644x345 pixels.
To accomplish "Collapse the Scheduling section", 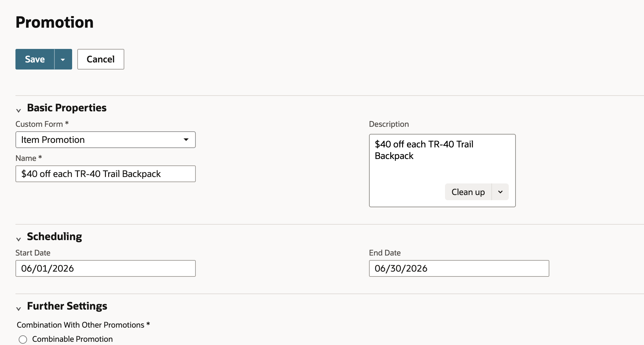I will (19, 239).
